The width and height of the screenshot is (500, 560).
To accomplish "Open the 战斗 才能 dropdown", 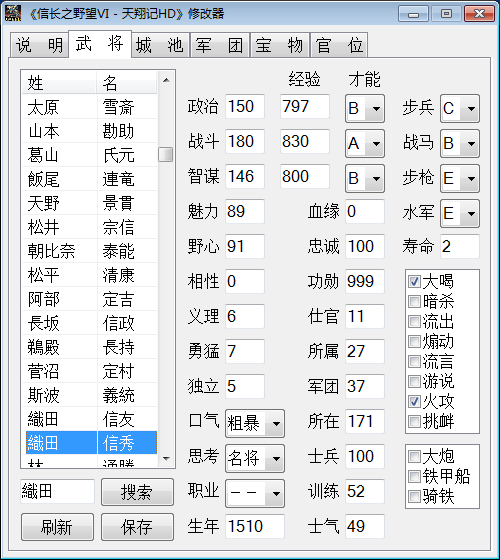I will 365,143.
